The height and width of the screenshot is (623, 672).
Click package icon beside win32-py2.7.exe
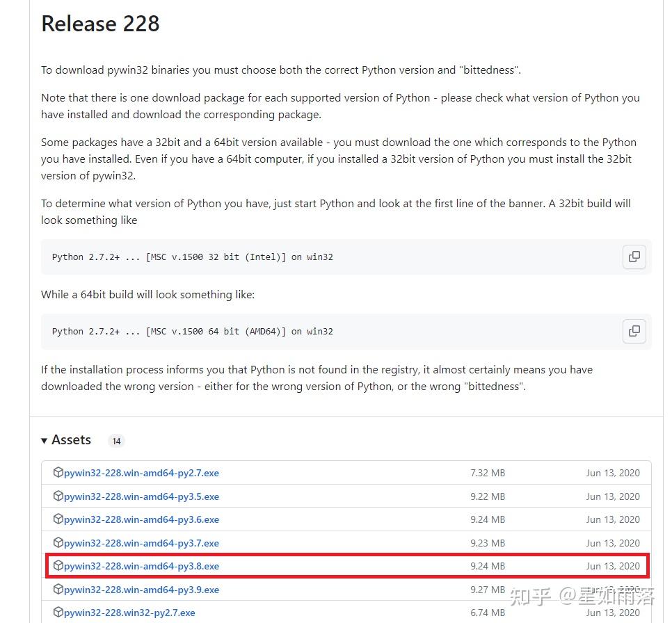click(x=58, y=613)
